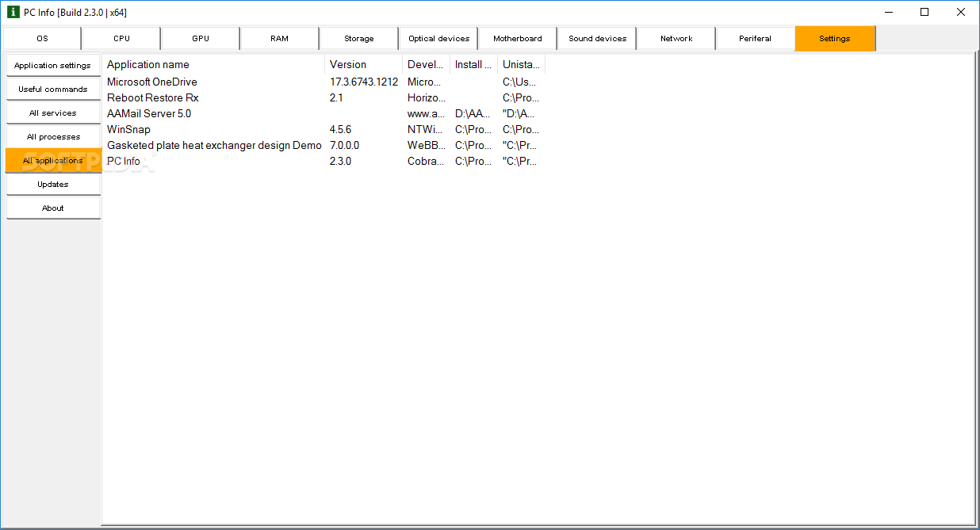
Task: Open the About section
Action: click(53, 208)
